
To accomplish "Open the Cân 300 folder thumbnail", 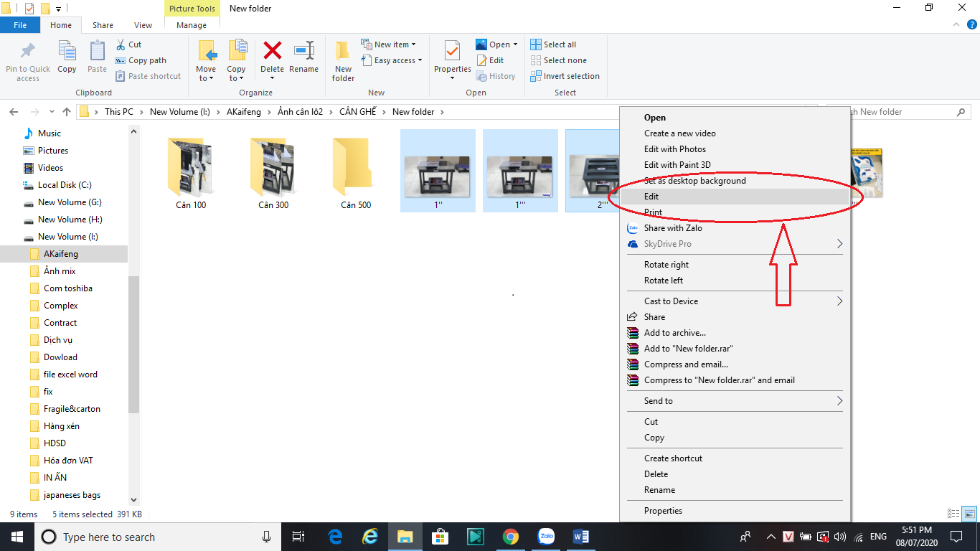I will pos(273,168).
